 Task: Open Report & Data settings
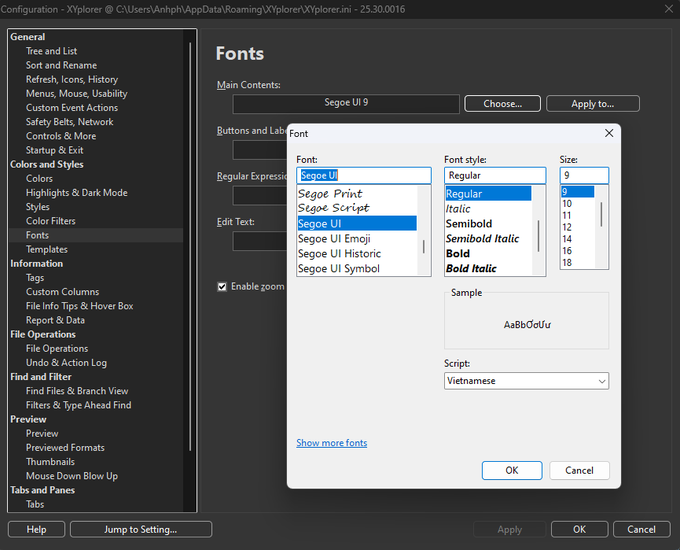[x=55, y=320]
